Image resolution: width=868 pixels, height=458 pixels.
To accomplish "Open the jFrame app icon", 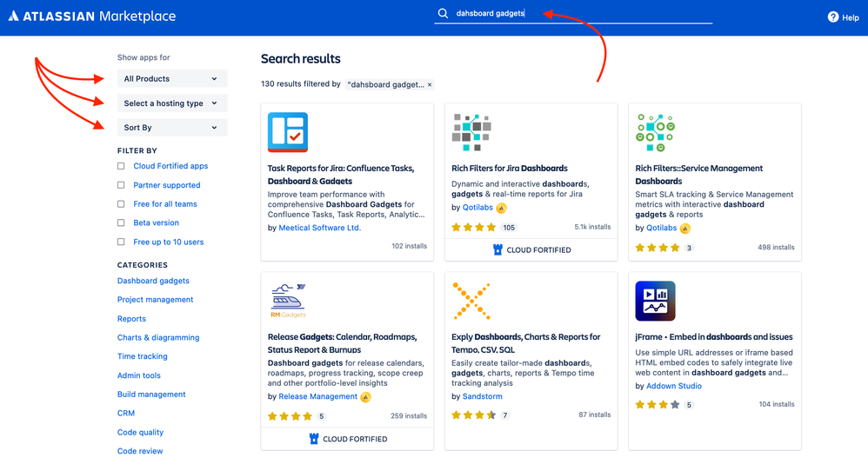I will click(656, 301).
